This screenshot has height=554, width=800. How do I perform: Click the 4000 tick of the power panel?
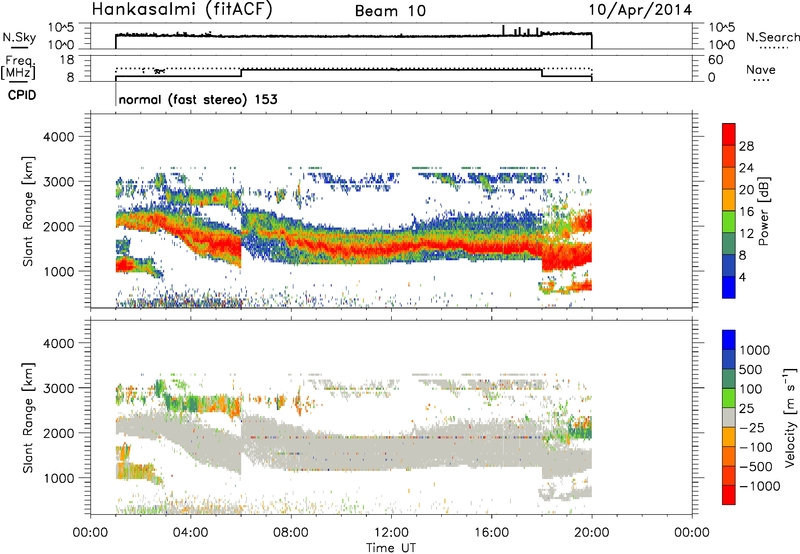click(59, 137)
